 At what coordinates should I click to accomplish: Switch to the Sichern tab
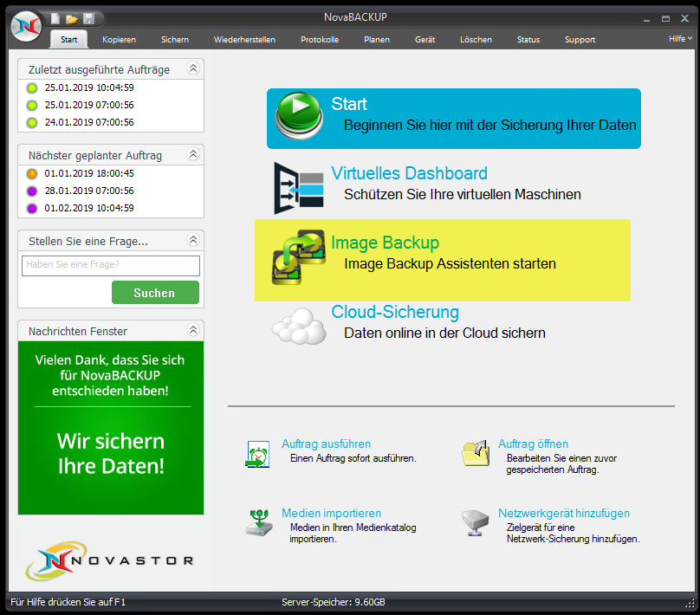click(174, 39)
